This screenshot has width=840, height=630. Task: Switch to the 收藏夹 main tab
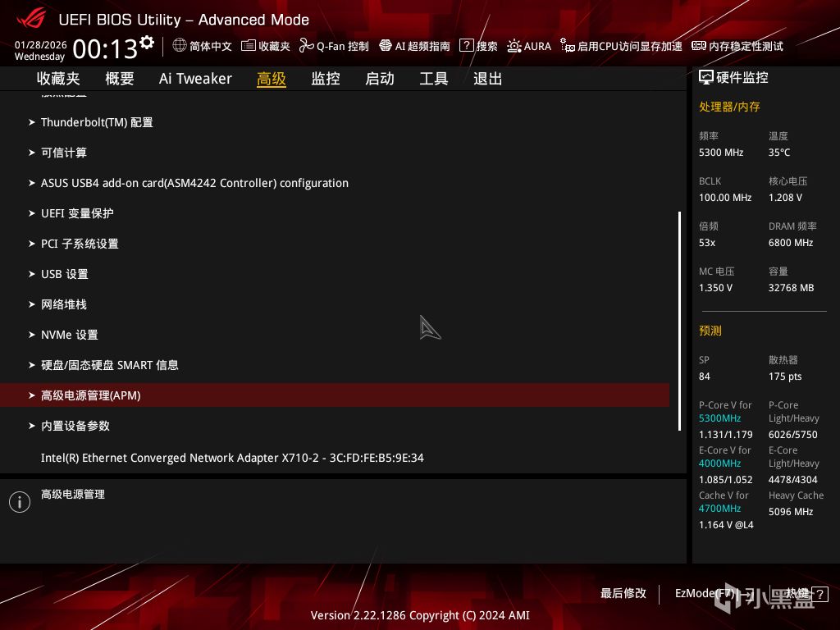(x=58, y=79)
